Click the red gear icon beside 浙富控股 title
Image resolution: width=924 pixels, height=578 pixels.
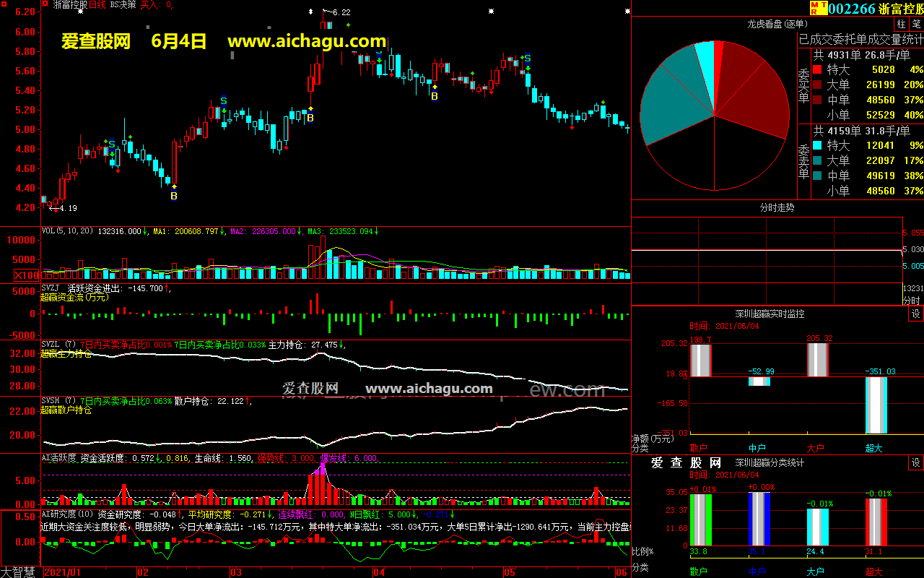pos(45,4)
